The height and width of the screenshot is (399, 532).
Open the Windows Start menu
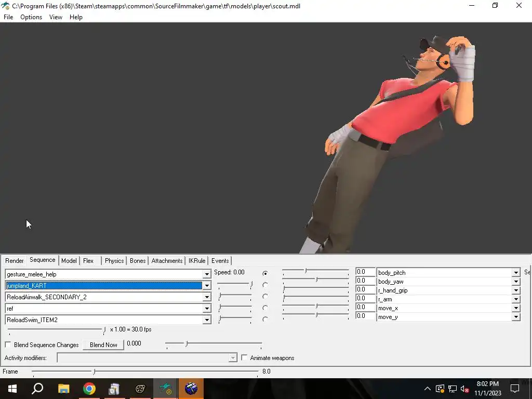(x=12, y=389)
